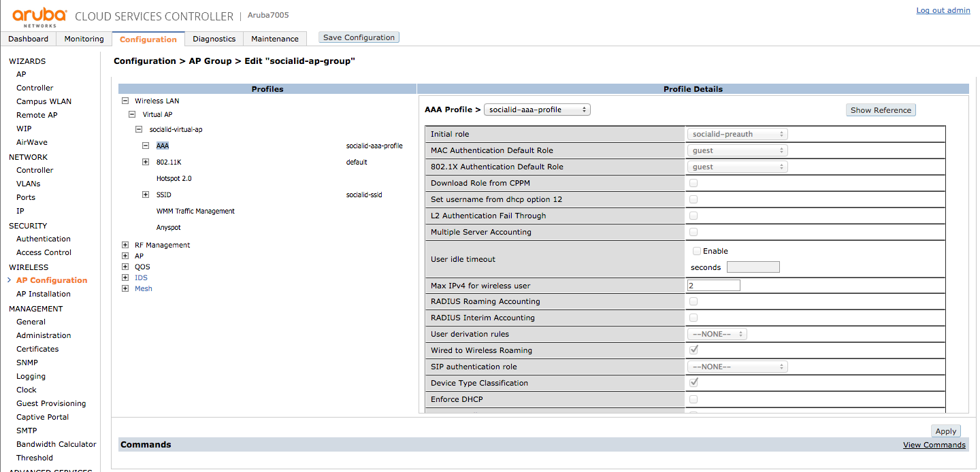The height and width of the screenshot is (472, 980).
Task: Open the Initial role dropdown
Action: point(736,133)
